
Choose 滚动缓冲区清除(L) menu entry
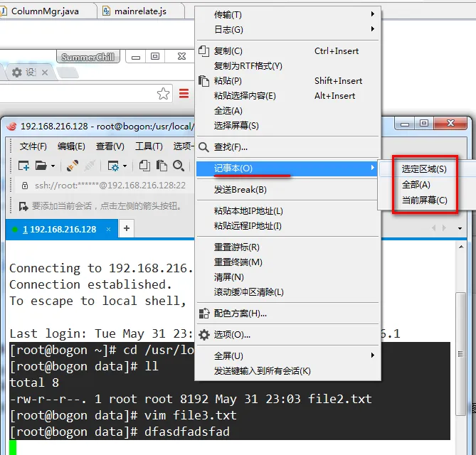[x=287, y=292]
